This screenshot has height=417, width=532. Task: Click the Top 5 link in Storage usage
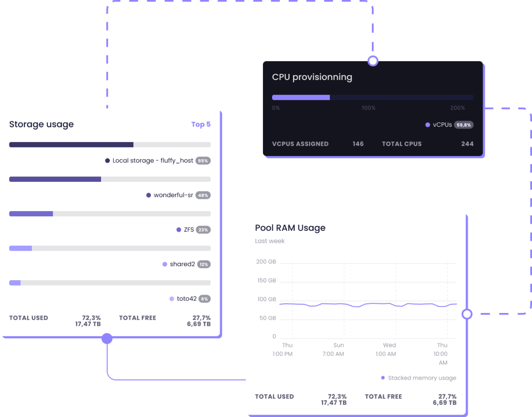200,124
